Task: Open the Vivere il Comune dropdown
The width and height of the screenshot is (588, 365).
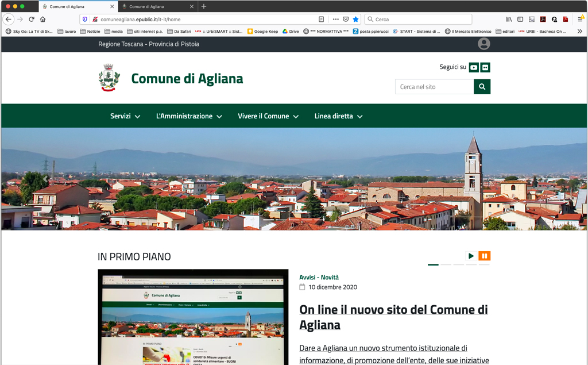Action: coord(268,116)
